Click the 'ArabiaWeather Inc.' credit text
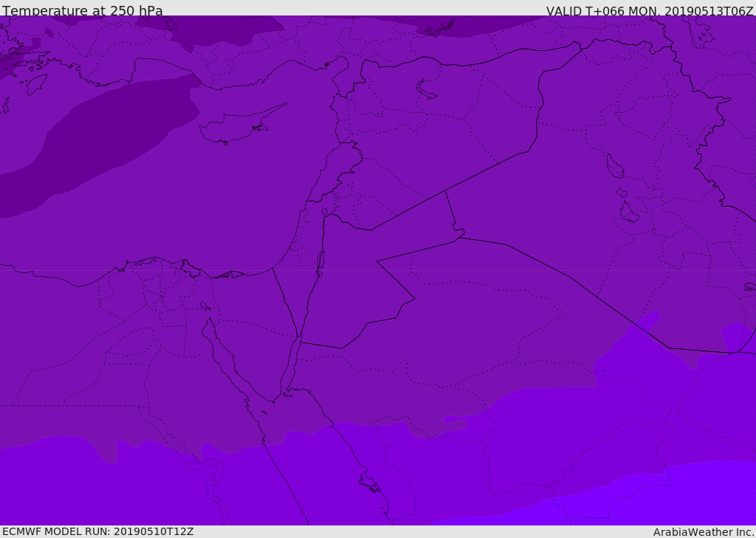Viewport: 756px width, 538px height. pos(704,532)
